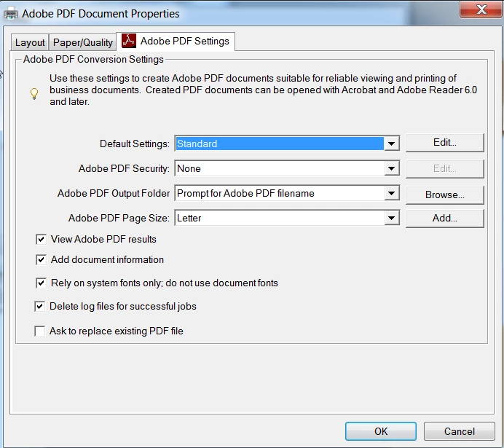This screenshot has width=504, height=448.
Task: Toggle Add document information checkbox
Action: 41,259
